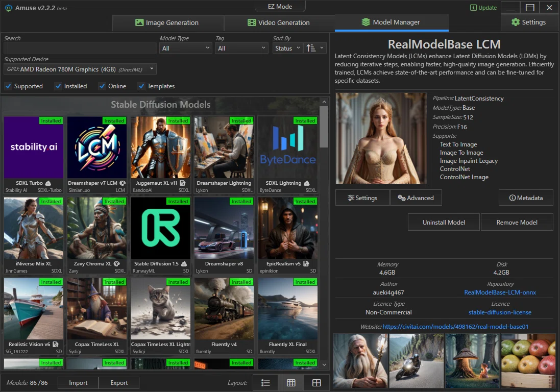Image resolution: width=560 pixels, height=392 pixels.
Task: Click the scroll down arrow of model list
Action: (x=324, y=364)
